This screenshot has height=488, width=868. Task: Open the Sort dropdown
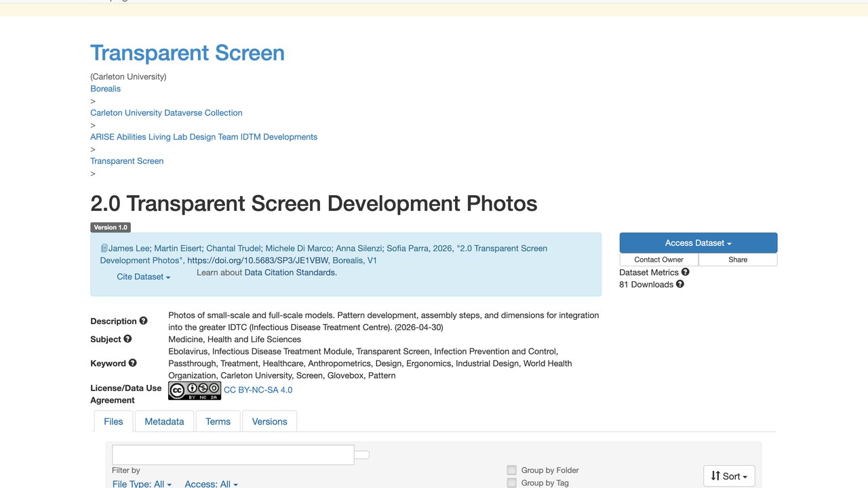729,476
